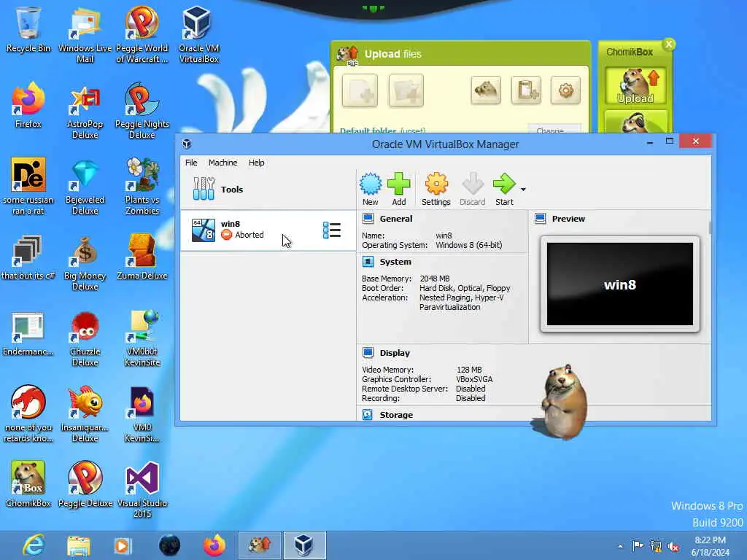This screenshot has height=560, width=747.
Task: Click the Discard toolbar icon
Action: (x=472, y=189)
